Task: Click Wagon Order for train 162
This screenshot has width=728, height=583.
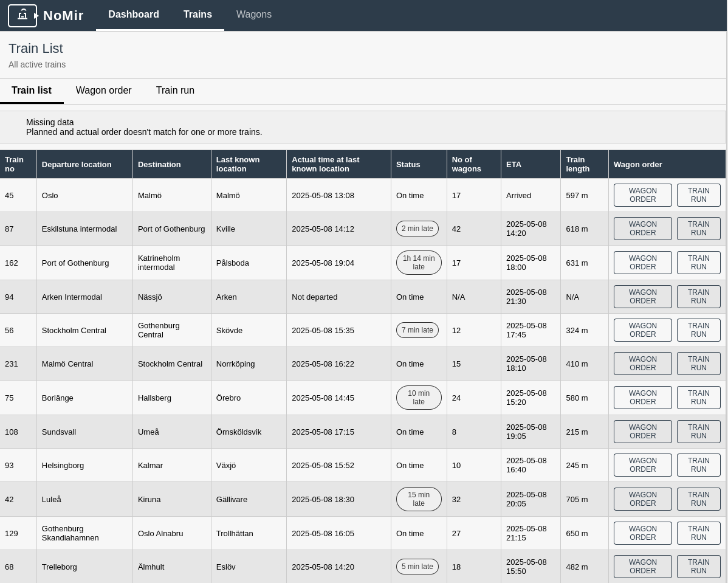Action: (642, 263)
